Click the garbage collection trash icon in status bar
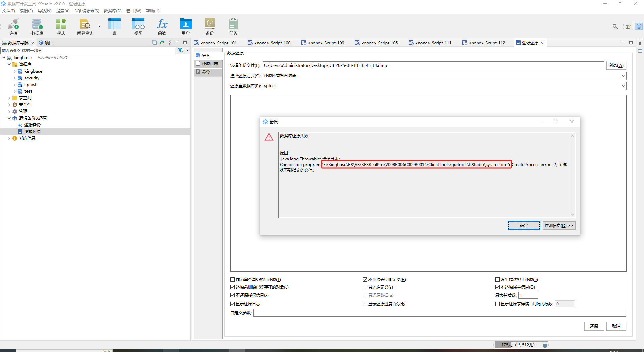Screen dimensions: 644x352 tap(545, 345)
